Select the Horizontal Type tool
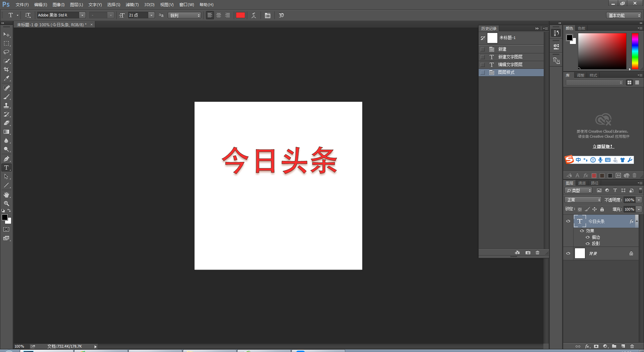644x352 pixels. (6, 168)
